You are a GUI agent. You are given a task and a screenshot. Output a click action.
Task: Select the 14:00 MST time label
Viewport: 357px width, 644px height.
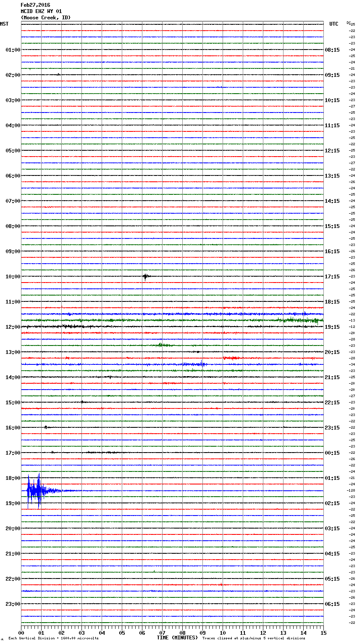13,377
